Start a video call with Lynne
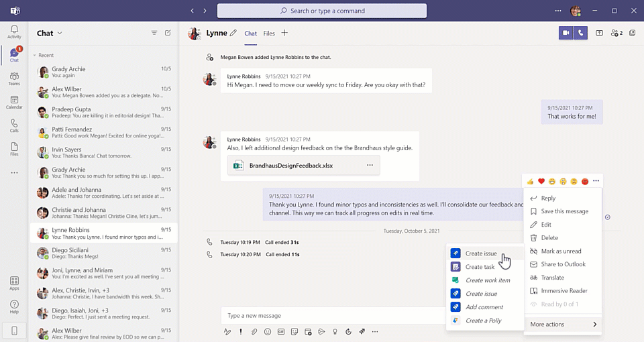Image resolution: width=644 pixels, height=342 pixels. pyautogui.click(x=566, y=33)
